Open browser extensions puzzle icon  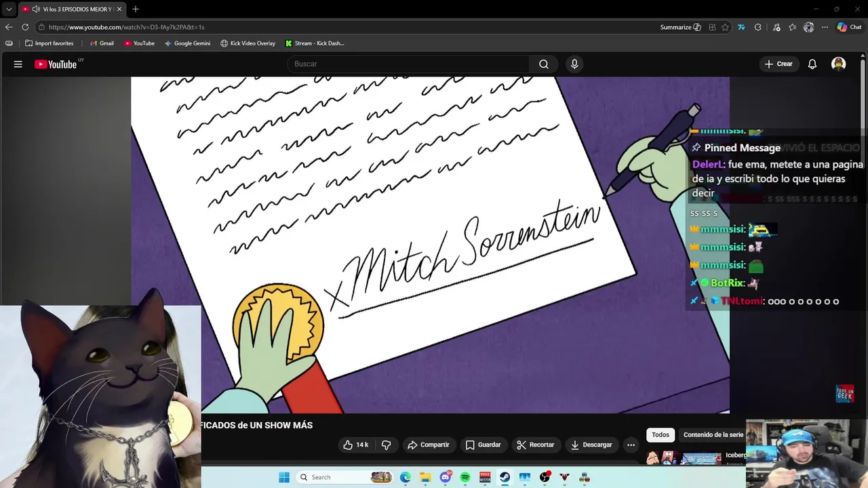(758, 27)
